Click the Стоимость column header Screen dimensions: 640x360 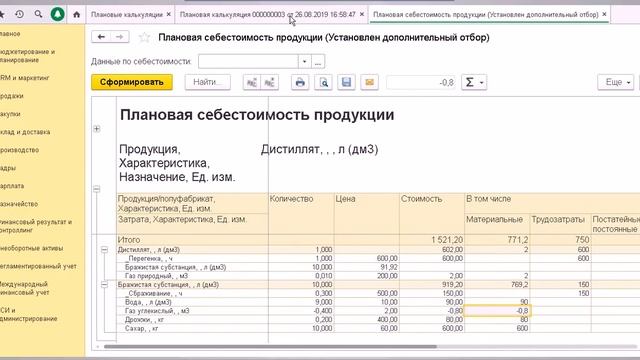pyautogui.click(x=422, y=199)
